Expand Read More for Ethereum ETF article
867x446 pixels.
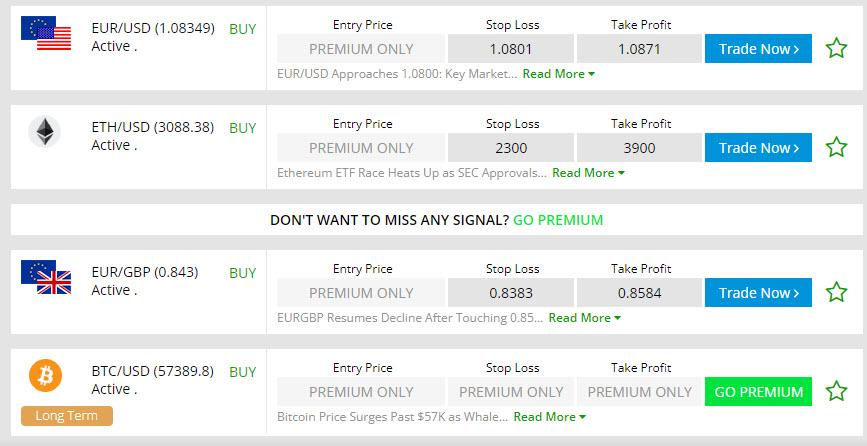point(588,173)
